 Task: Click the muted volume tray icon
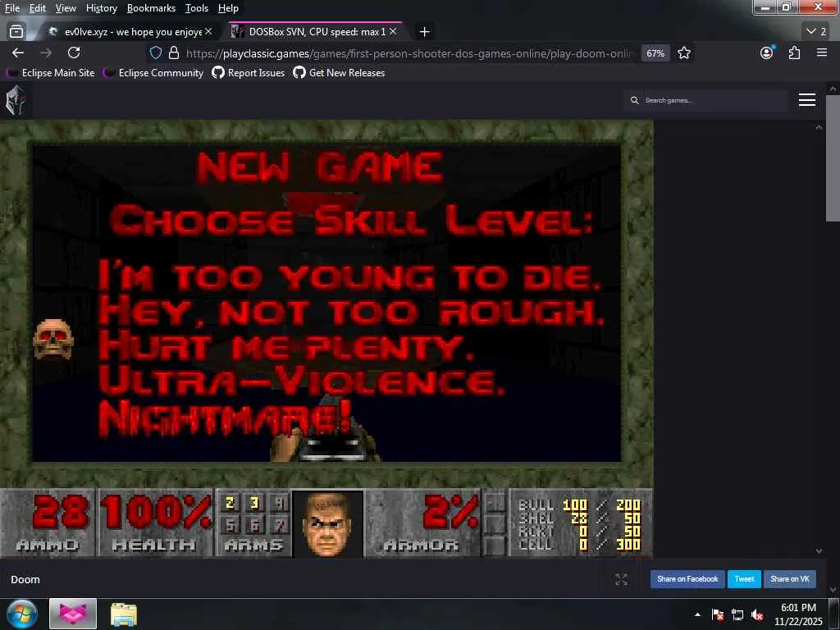[x=757, y=614]
